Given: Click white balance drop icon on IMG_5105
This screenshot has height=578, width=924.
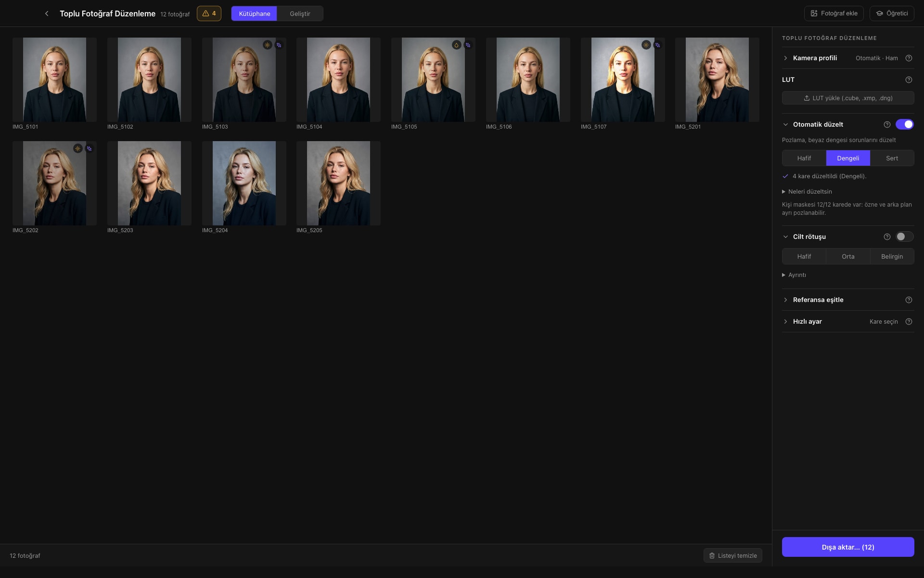Looking at the screenshot, I should [x=456, y=45].
